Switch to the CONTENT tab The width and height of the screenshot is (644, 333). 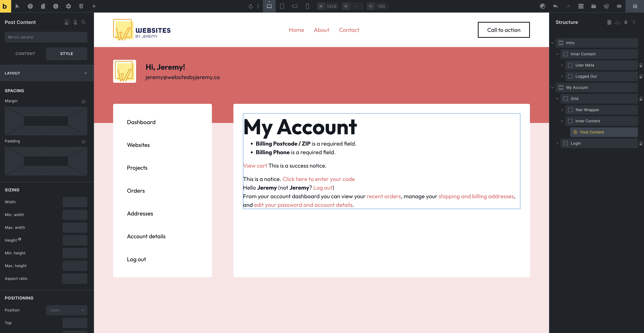[x=25, y=54]
